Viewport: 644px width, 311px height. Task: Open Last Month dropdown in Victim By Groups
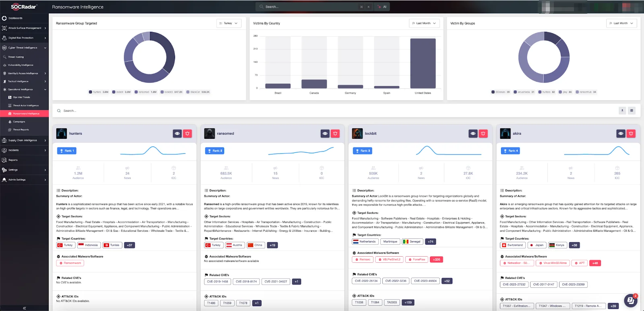(621, 23)
